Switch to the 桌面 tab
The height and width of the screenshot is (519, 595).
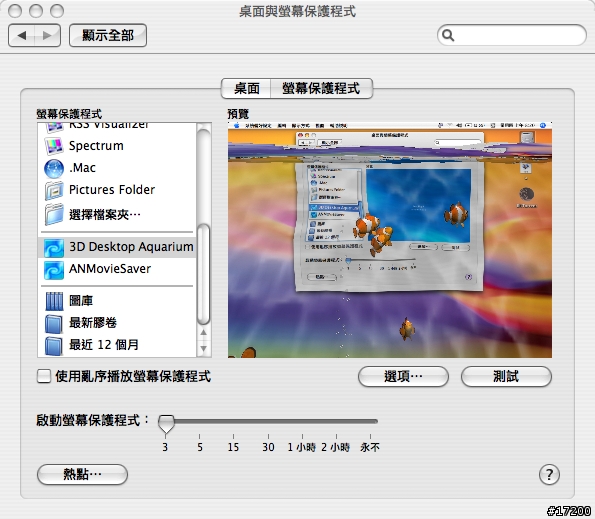pyautogui.click(x=247, y=88)
